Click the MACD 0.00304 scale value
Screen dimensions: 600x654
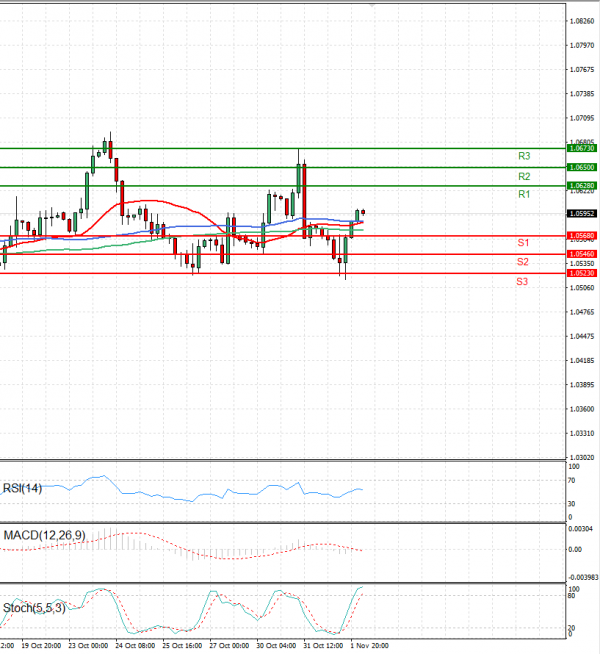[x=581, y=529]
